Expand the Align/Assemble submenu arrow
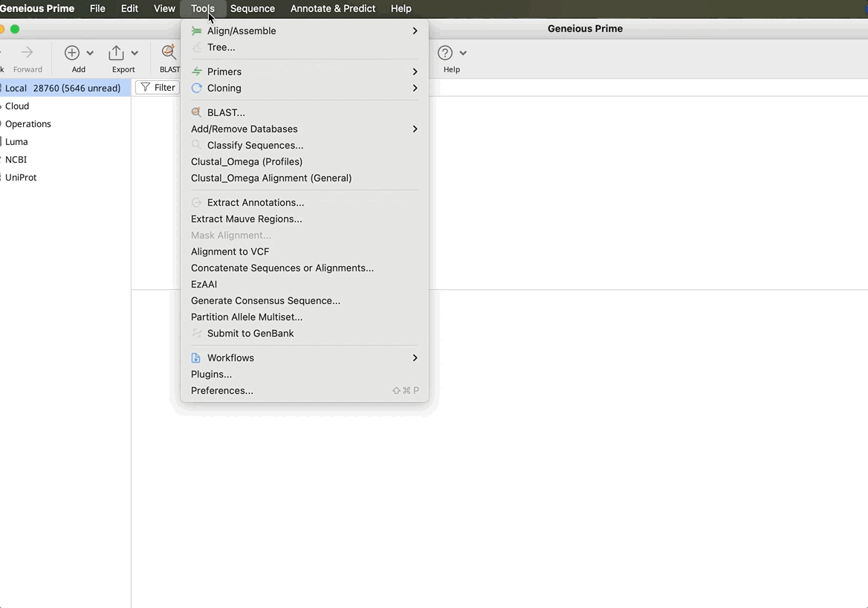868x608 pixels. [415, 31]
